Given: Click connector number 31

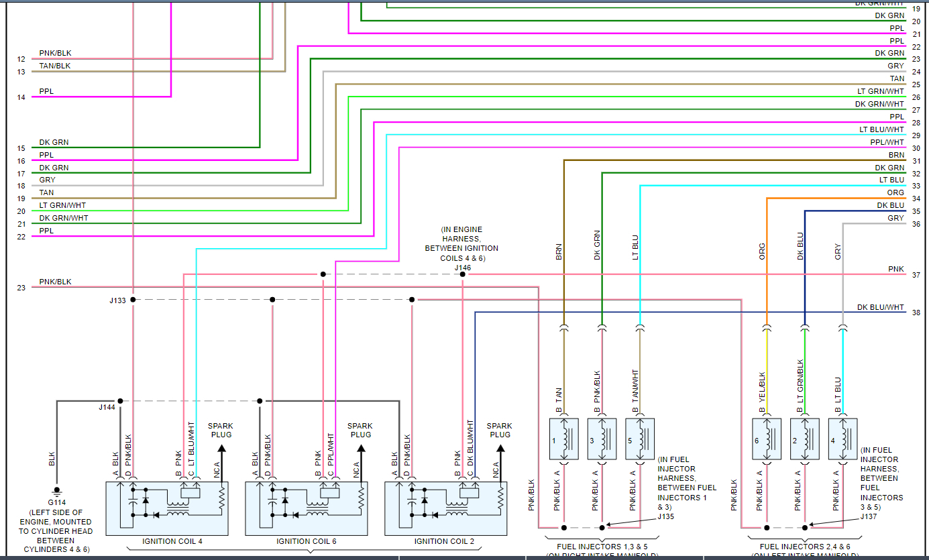Looking at the screenshot, I should [916, 161].
